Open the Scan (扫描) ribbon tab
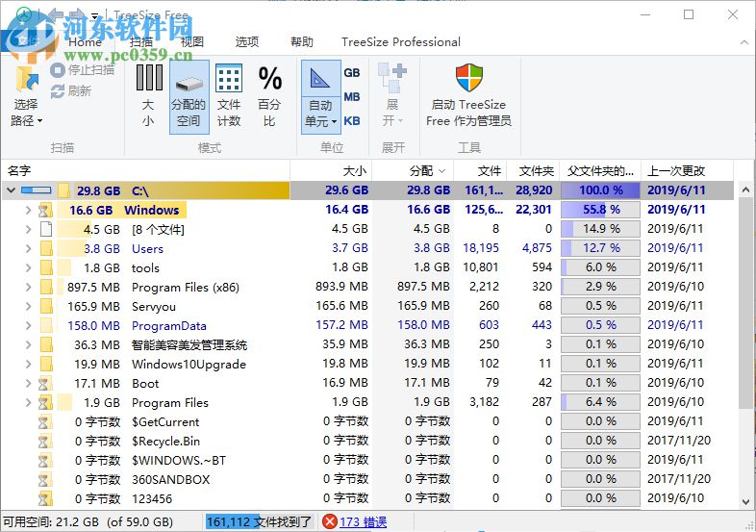The image size is (756, 532). click(140, 42)
